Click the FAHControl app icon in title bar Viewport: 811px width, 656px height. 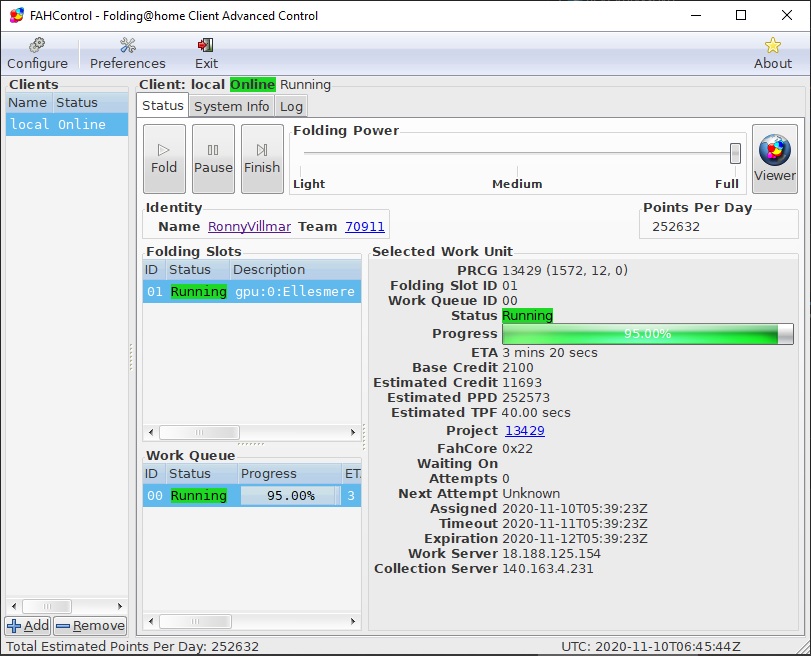[17, 16]
